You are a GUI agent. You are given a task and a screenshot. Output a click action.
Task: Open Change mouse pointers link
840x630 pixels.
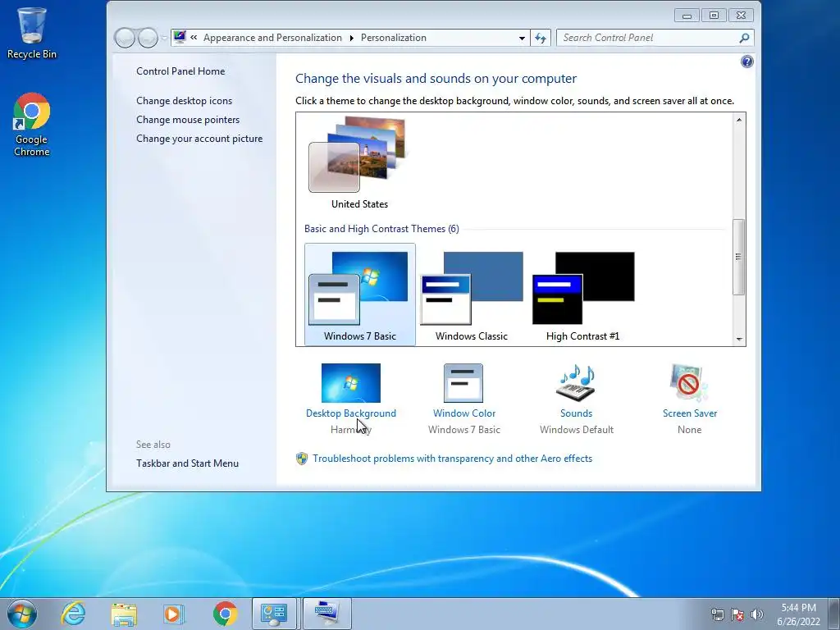click(x=188, y=120)
